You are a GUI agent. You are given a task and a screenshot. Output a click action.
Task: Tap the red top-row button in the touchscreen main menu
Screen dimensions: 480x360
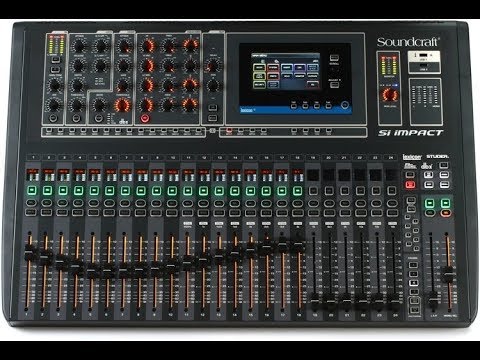point(273,68)
